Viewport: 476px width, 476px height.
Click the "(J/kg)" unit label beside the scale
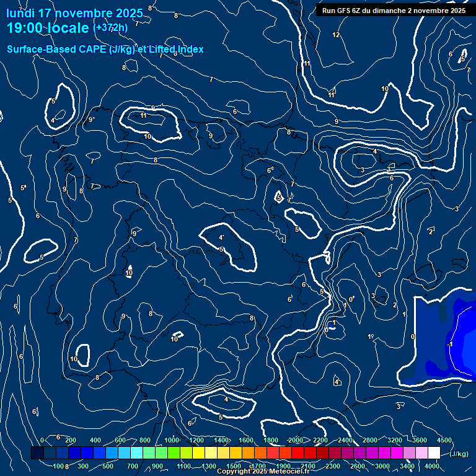point(459,454)
